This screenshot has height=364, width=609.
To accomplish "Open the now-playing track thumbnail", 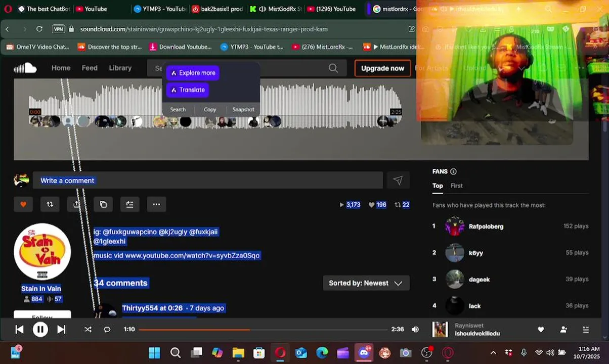I will tap(440, 330).
